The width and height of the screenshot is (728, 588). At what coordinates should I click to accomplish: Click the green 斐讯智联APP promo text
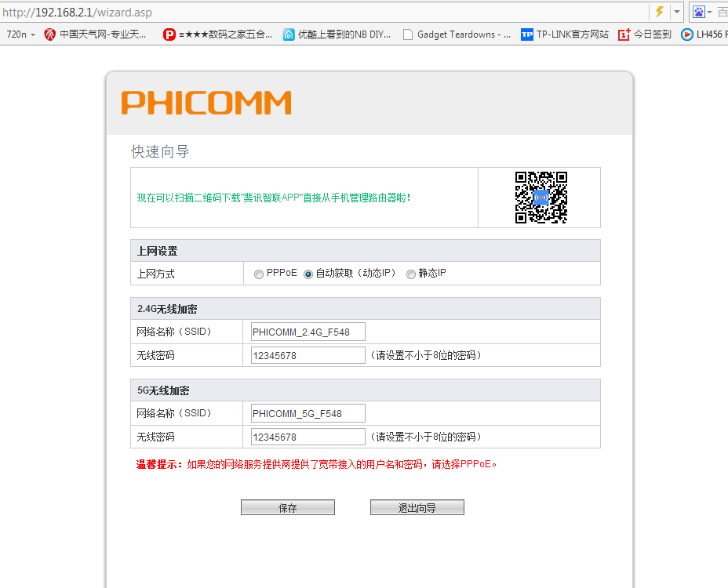point(274,198)
